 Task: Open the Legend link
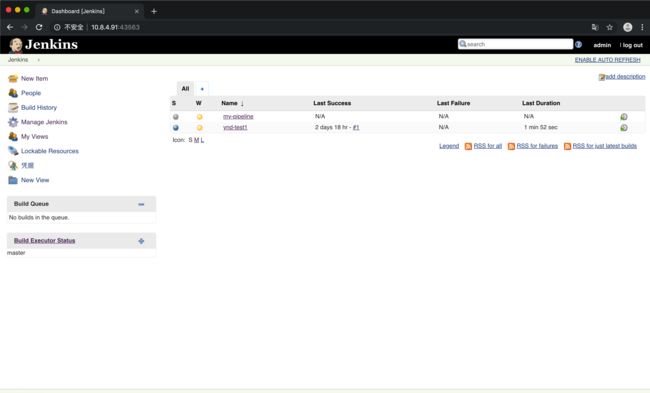tap(449, 146)
